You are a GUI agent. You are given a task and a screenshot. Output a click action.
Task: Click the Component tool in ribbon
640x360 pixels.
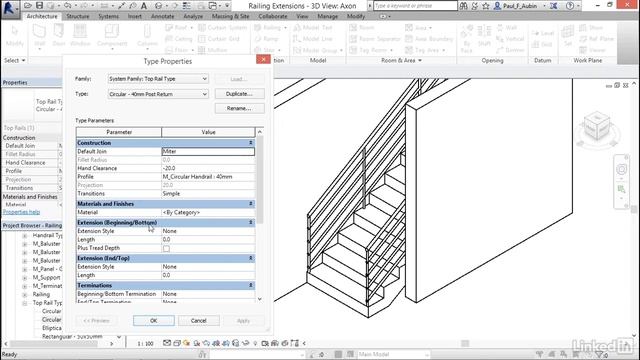pyautogui.click(x=112, y=36)
